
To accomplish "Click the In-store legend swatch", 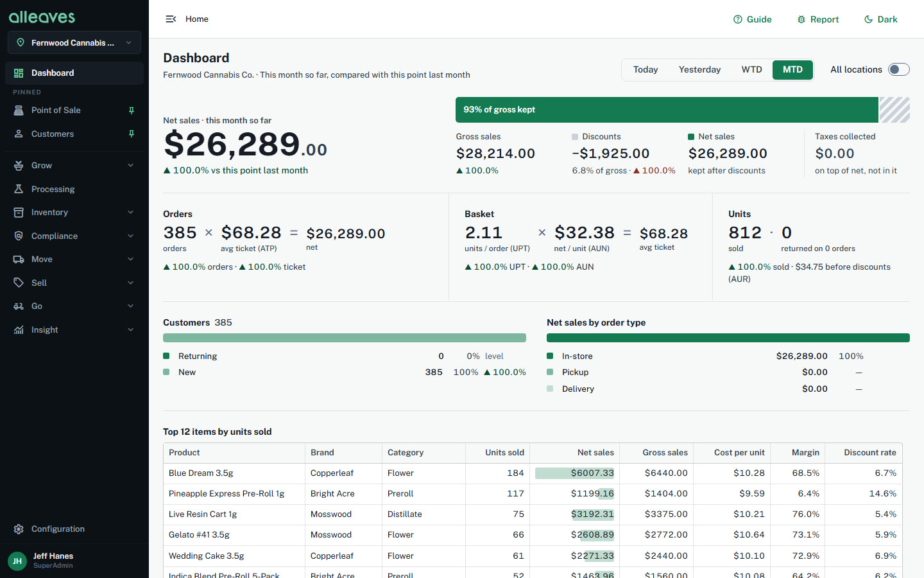I will (550, 356).
